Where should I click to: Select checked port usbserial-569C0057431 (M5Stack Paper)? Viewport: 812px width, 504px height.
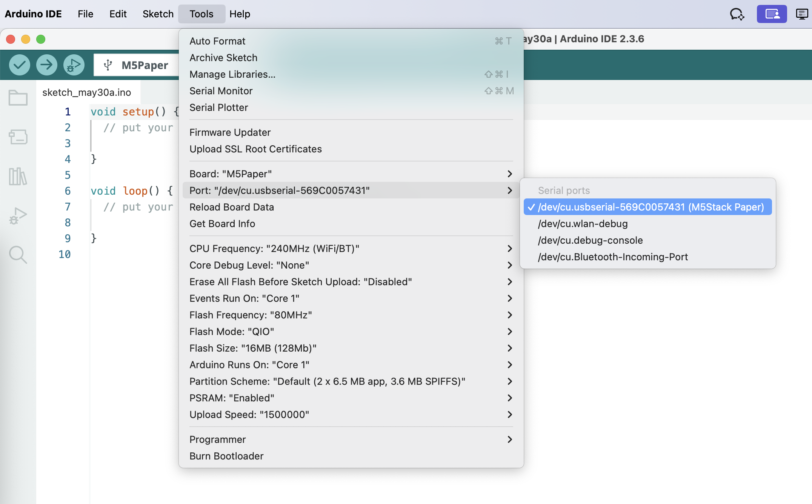(x=647, y=207)
